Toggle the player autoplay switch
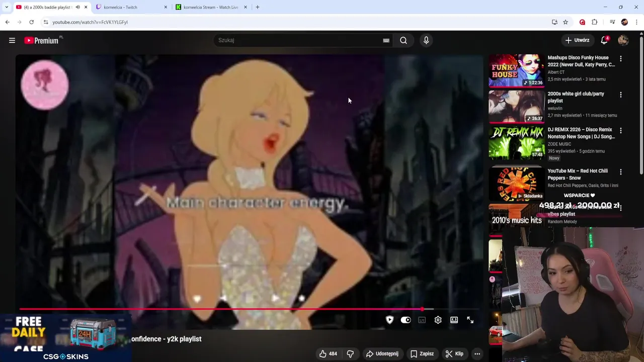The width and height of the screenshot is (644, 362). click(406, 320)
